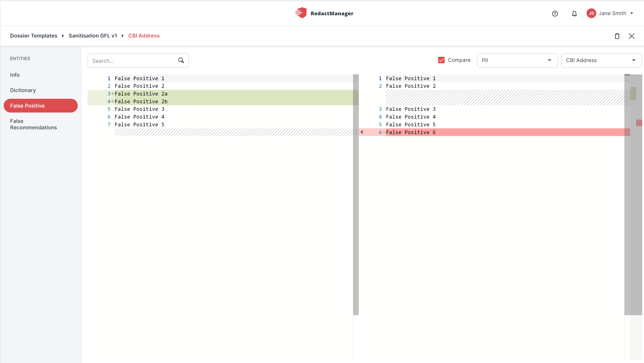Select the False Positive sidebar item
Viewport: 644px width, 363px height.
point(41,106)
